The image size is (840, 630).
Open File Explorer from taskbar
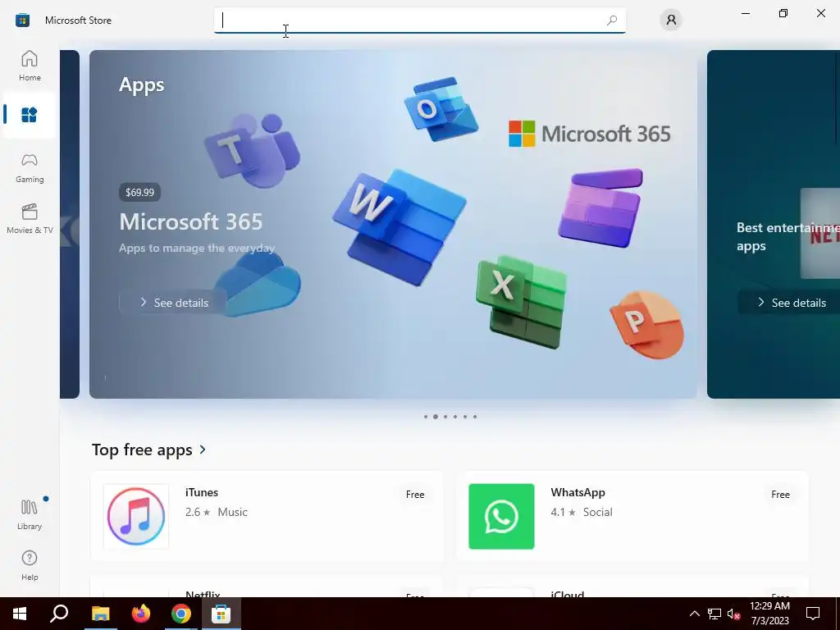point(100,614)
